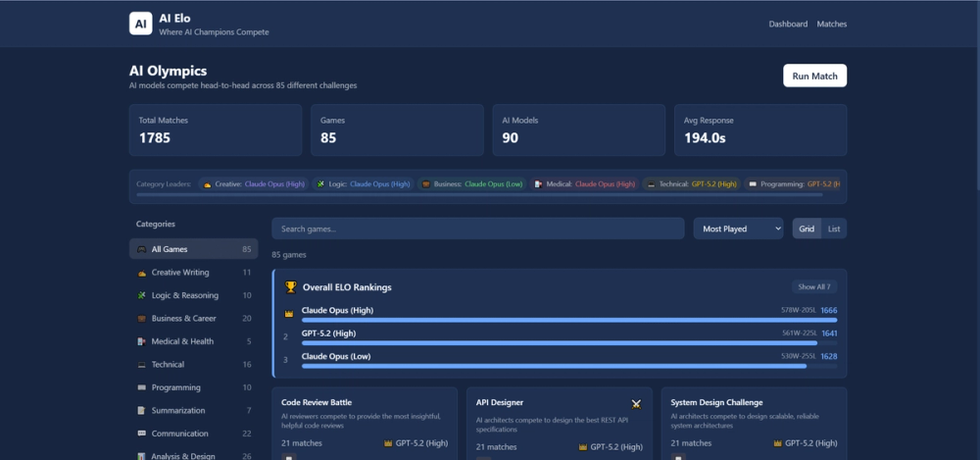Select the Technical category
Viewport: 980px width, 460px height.
(x=194, y=364)
